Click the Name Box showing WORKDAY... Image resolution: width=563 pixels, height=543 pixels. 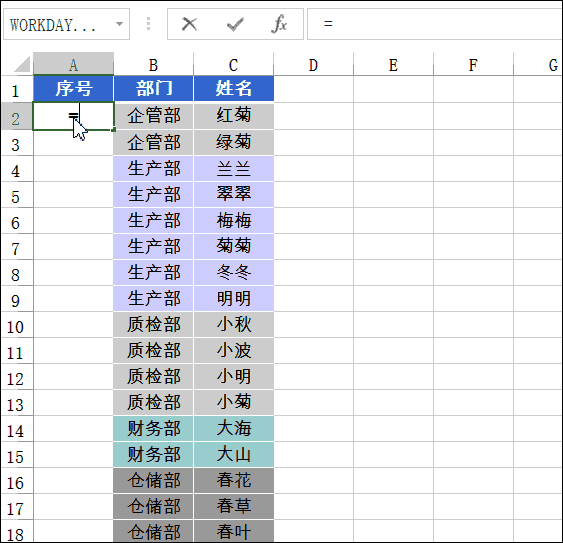[66, 24]
